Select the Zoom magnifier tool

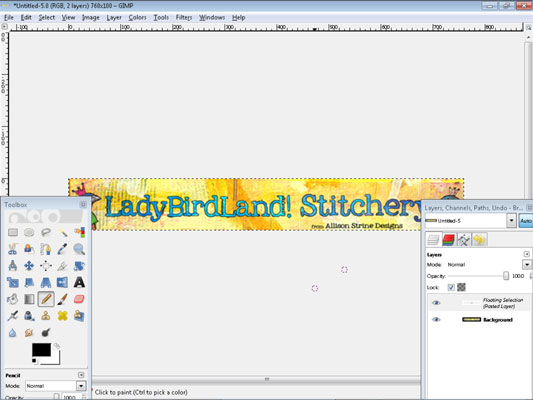coord(79,249)
